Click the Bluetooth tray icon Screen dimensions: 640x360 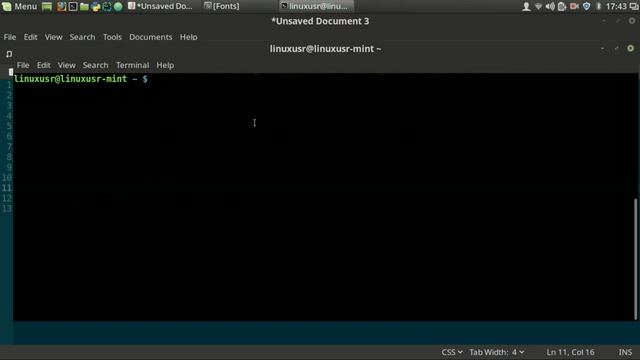pyautogui.click(x=599, y=6)
